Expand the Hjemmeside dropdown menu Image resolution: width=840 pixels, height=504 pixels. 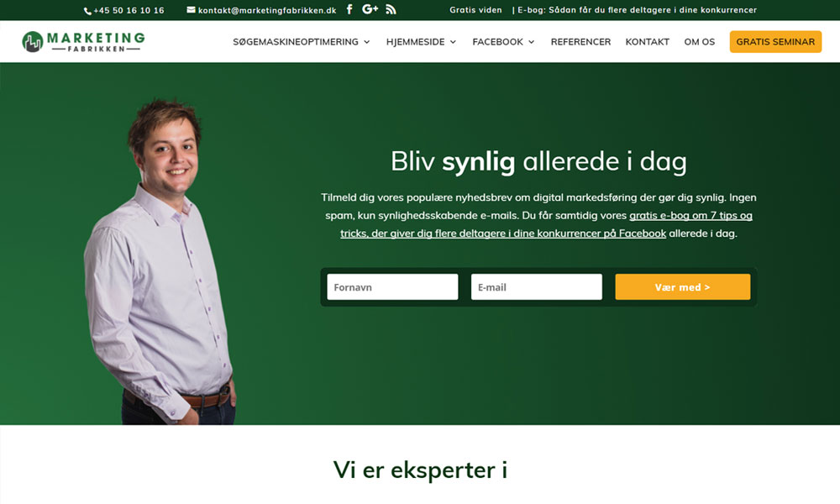[421, 42]
